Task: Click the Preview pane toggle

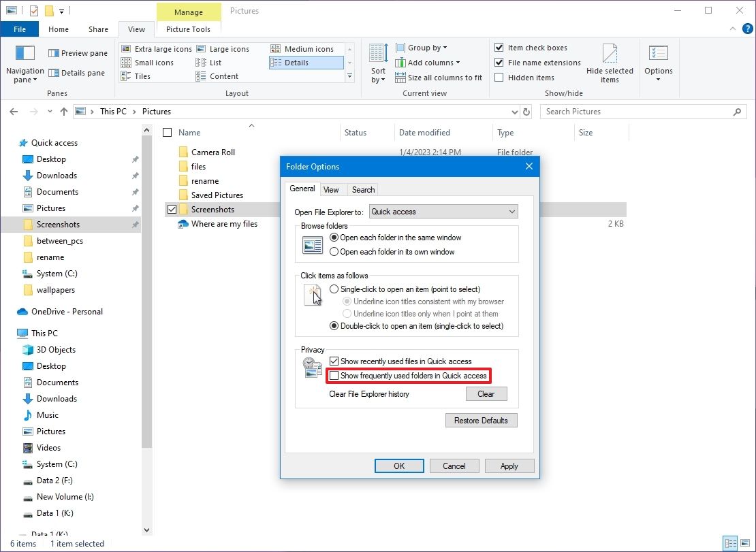Action: pyautogui.click(x=77, y=52)
